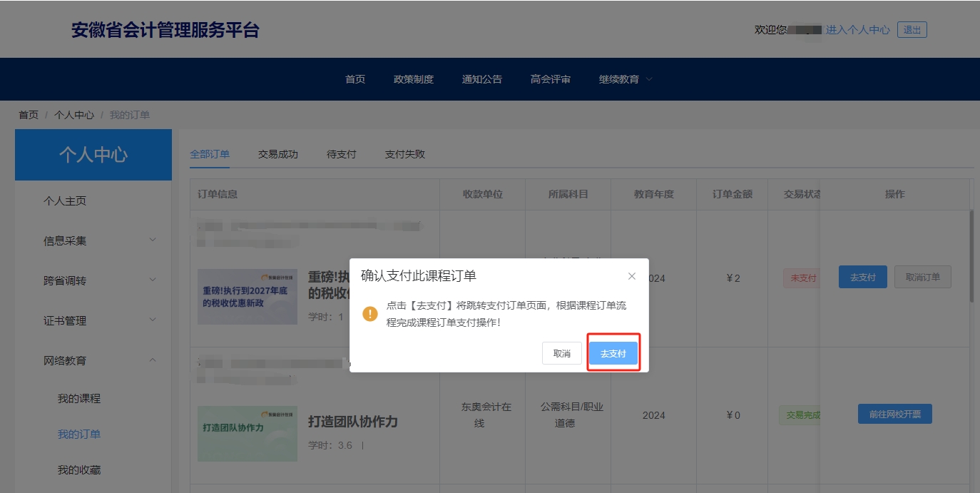Open the 继续教育 navigation dropdown
The image size is (980, 493).
tap(621, 79)
